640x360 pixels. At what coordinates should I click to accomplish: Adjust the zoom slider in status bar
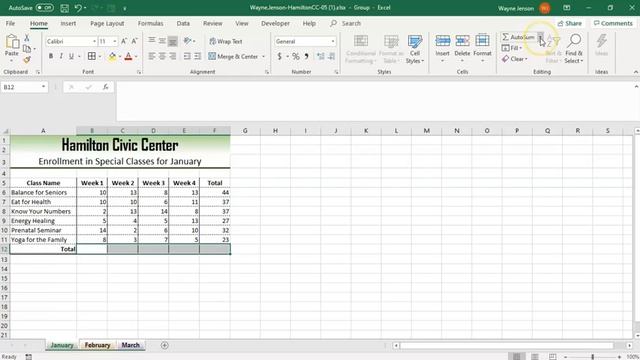pyautogui.click(x=593, y=357)
